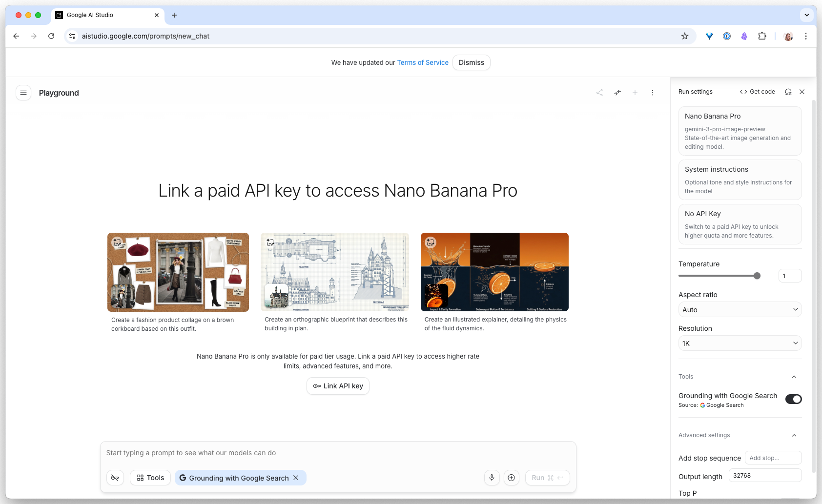Click the Grounding with Google Search chip
Image resolution: width=822 pixels, height=504 pixels.
point(240,478)
